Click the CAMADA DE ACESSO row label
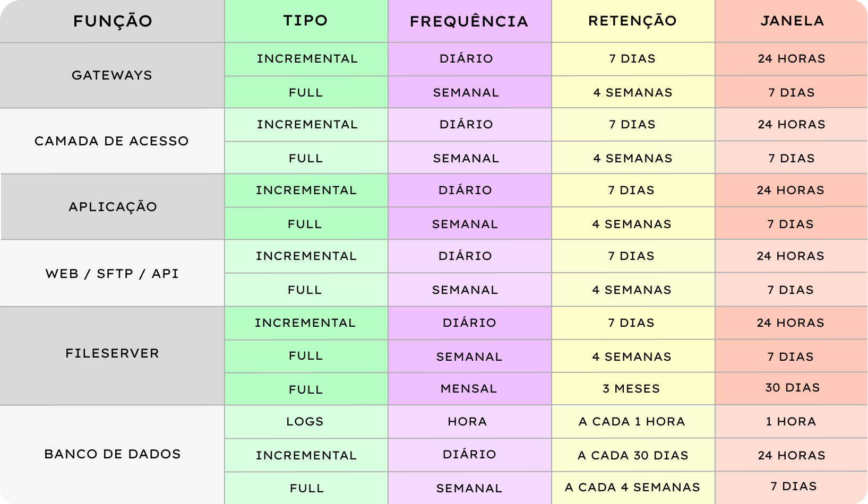The image size is (868, 504). (x=111, y=141)
